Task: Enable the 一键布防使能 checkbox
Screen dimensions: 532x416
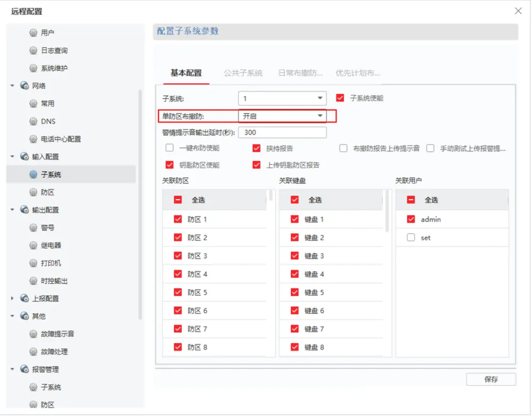Action: click(170, 149)
